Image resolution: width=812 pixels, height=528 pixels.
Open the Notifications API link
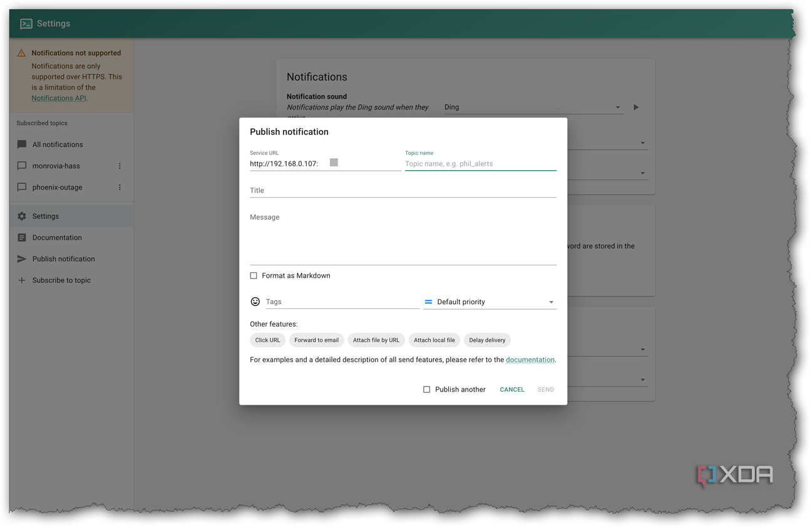click(59, 98)
